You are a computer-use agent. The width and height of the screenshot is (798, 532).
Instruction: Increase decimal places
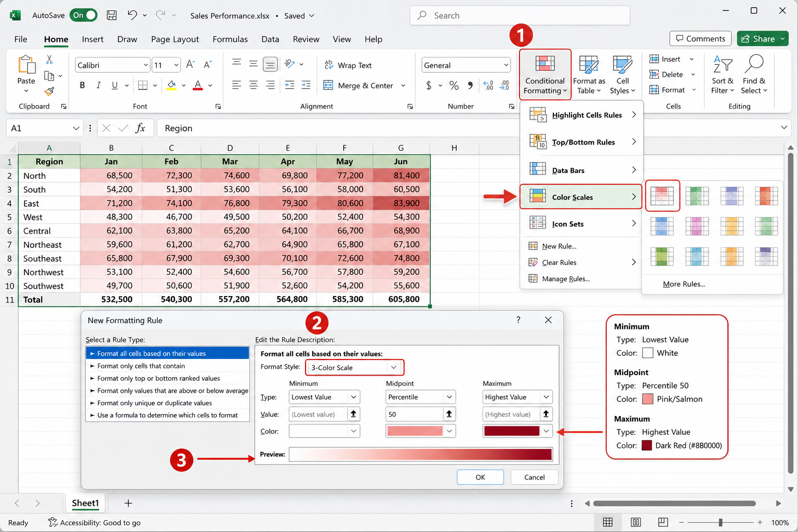pyautogui.click(x=488, y=85)
